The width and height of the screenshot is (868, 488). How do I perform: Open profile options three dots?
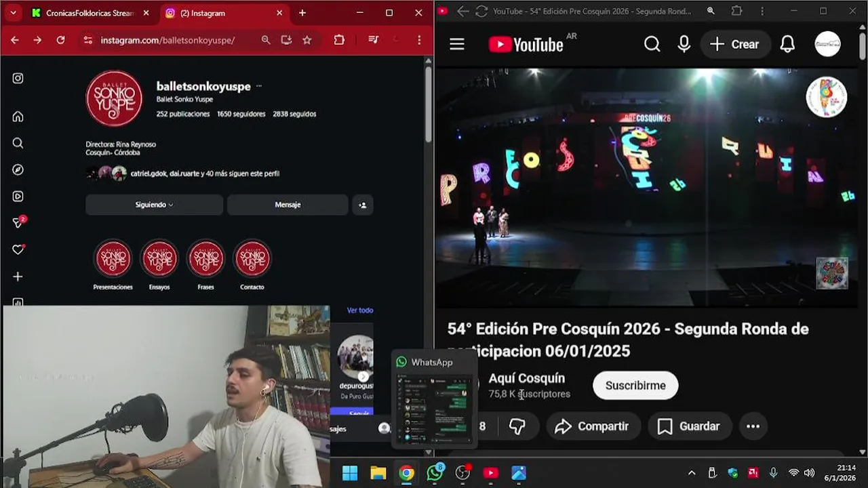coord(259,86)
